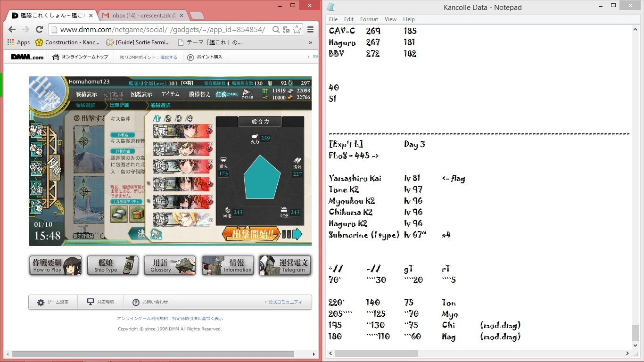This screenshot has width=644, height=362.
Task: Click the first ship banner in the fleet
Action: pos(182,131)
